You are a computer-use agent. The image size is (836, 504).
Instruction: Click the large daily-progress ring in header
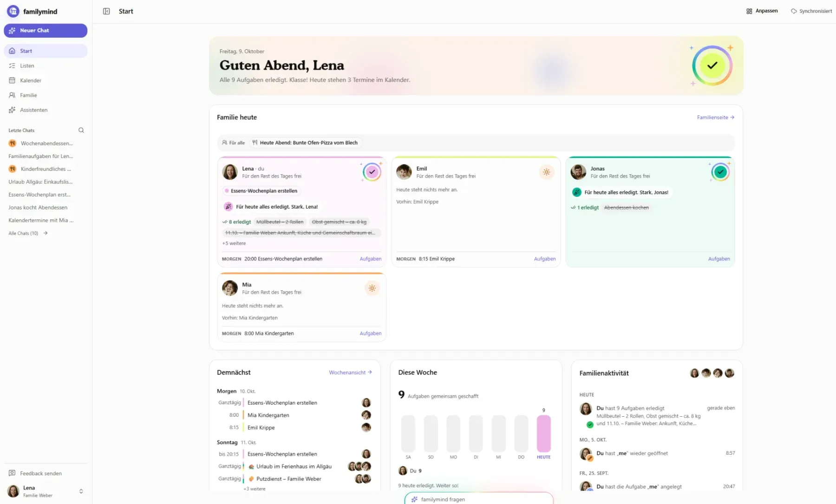712,65
